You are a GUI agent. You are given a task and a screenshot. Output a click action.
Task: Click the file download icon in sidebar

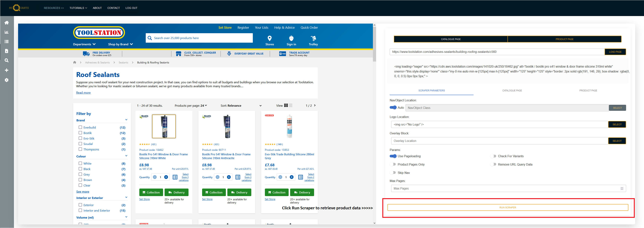pyautogui.click(x=7, y=51)
